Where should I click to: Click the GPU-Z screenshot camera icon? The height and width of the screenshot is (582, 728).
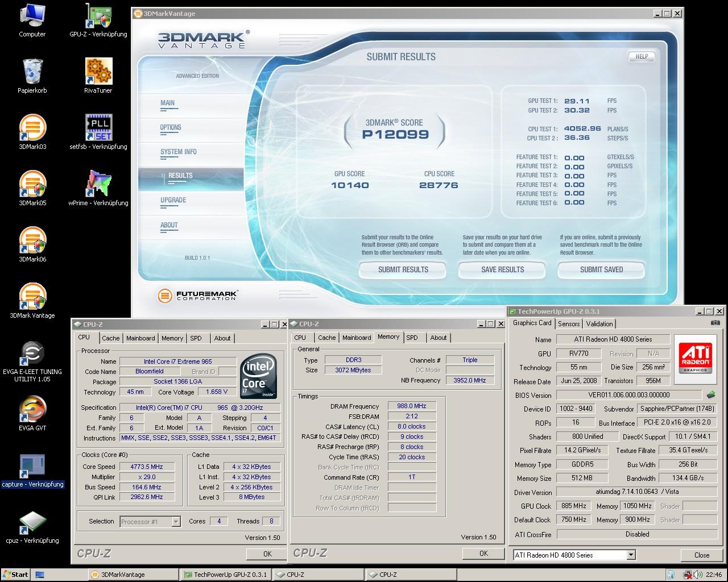coord(715,323)
